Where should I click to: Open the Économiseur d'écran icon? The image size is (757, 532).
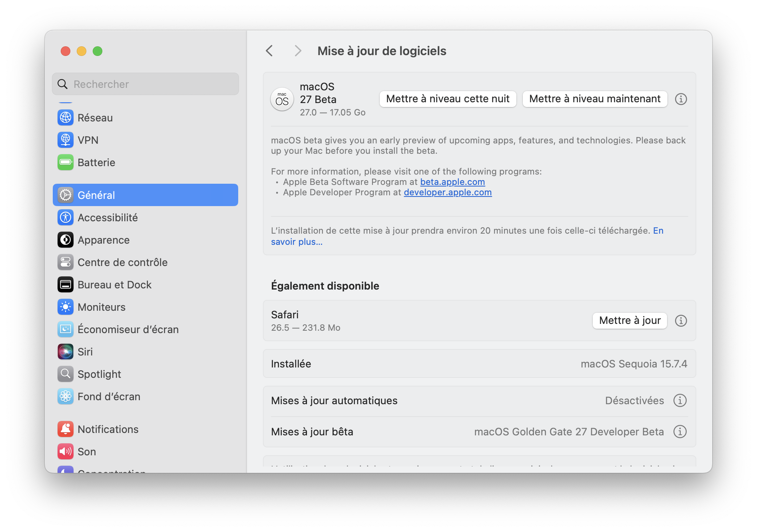click(66, 330)
